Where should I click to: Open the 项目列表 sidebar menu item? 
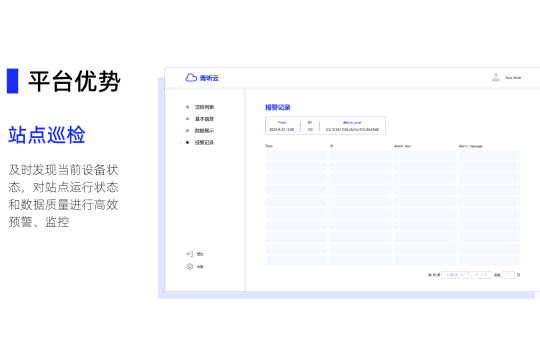pos(204,107)
